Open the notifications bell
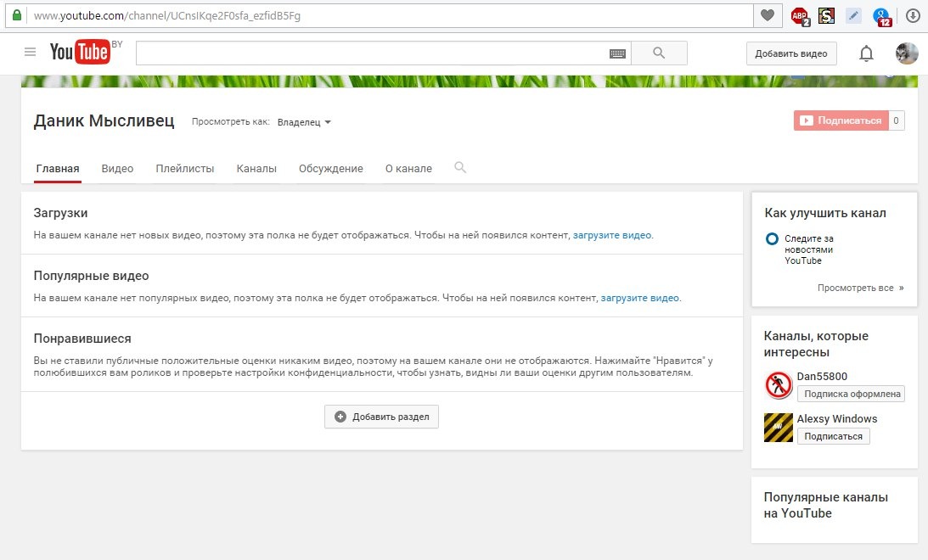This screenshot has width=928, height=560. [866, 53]
